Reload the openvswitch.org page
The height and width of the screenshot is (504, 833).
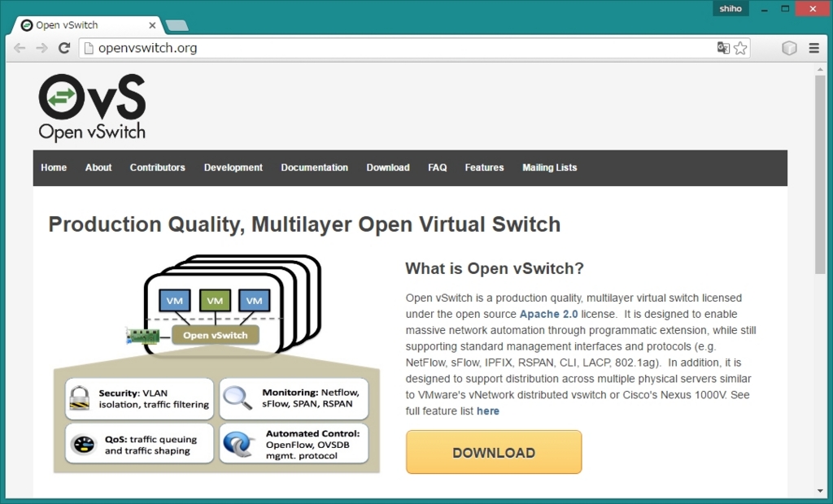(64, 48)
